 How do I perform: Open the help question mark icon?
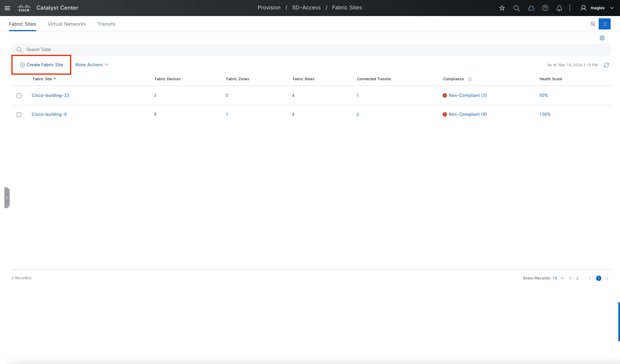click(545, 8)
